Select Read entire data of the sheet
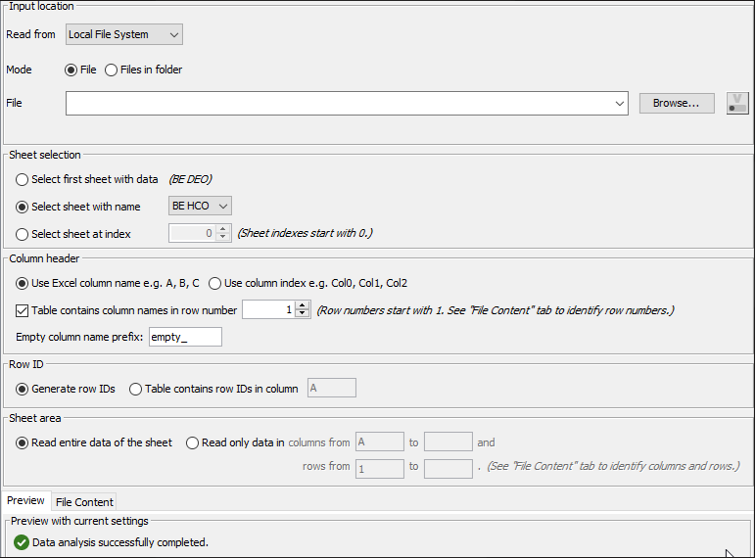The image size is (756, 558). click(22, 443)
